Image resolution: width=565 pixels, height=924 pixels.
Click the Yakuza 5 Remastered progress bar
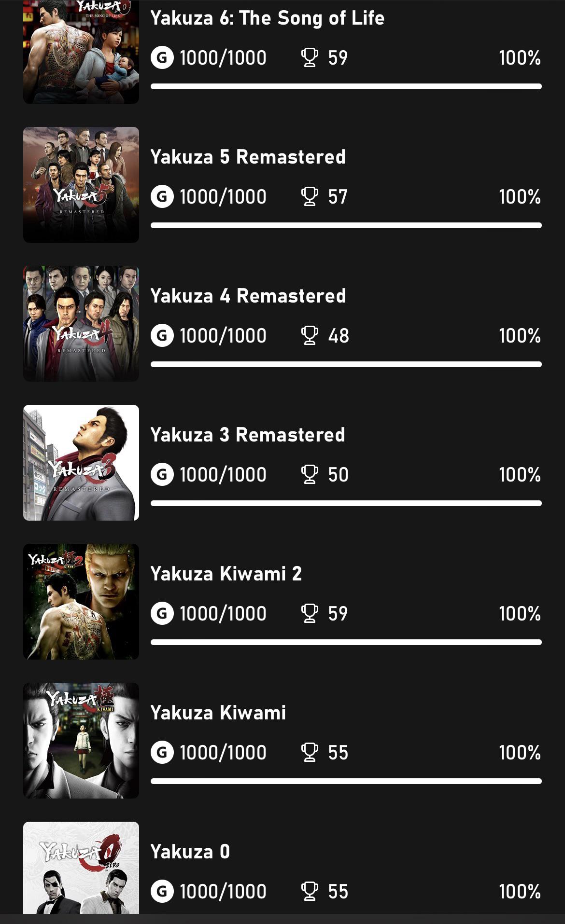346,225
